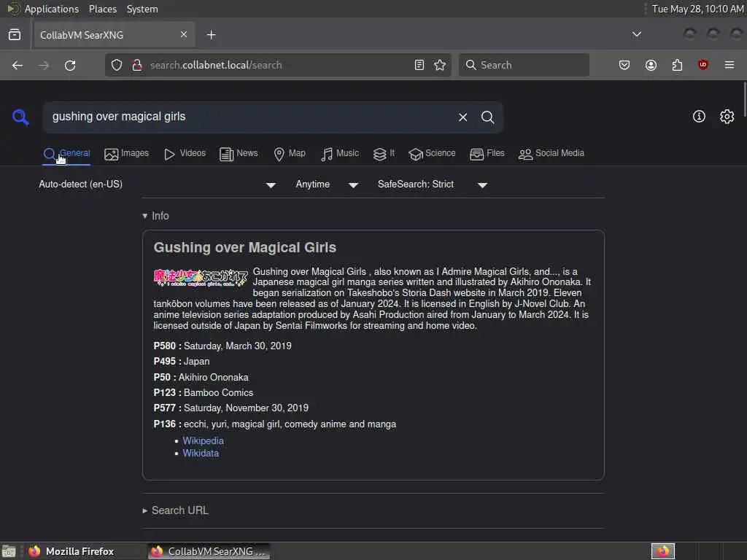
Task: Expand the Search URL section
Action: [175, 510]
